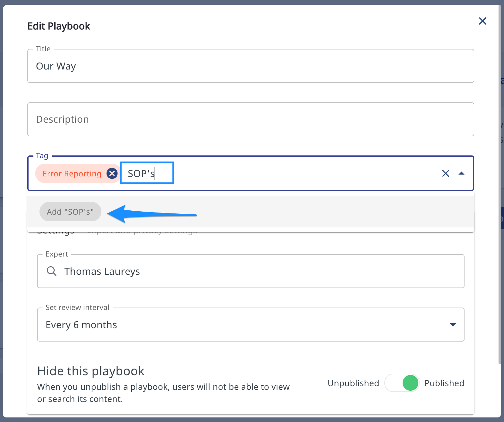Click the search icon in Expert field
This screenshot has height=422, width=504.
pyautogui.click(x=52, y=271)
